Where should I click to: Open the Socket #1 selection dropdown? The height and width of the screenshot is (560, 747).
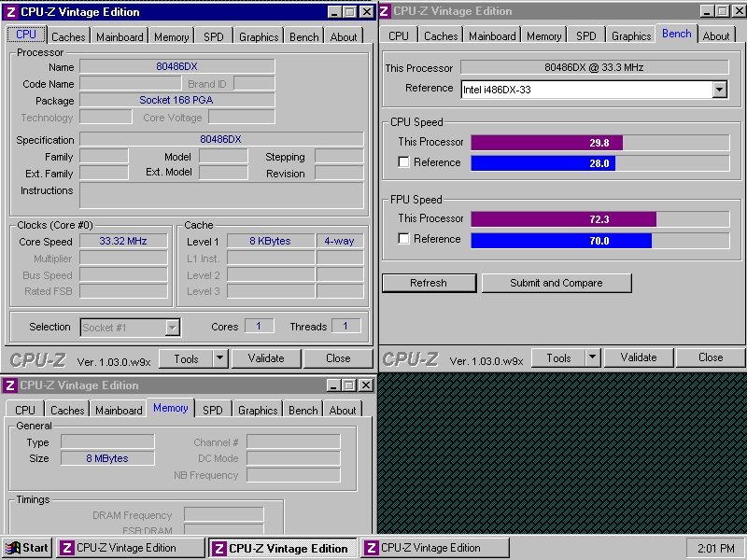tap(173, 328)
